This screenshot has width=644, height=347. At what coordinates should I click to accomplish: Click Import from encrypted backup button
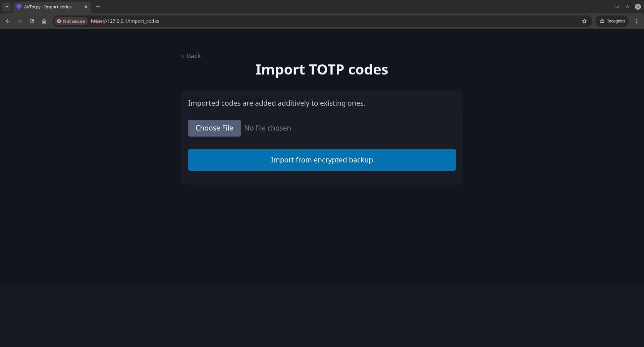click(322, 160)
